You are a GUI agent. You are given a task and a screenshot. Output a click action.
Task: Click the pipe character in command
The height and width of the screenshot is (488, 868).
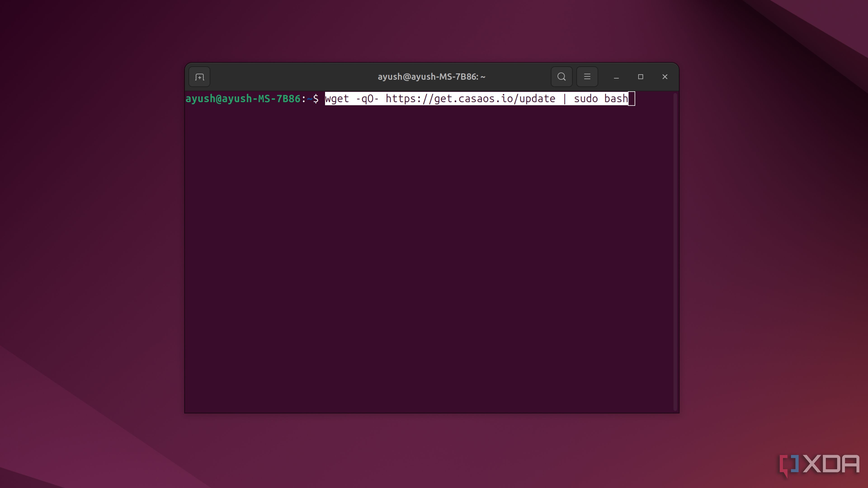coord(565,99)
